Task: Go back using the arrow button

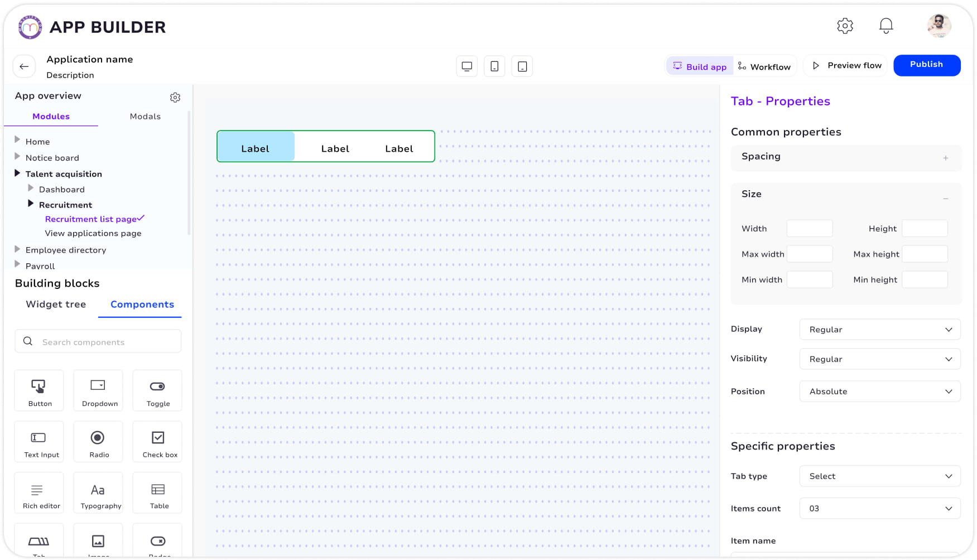Action: click(24, 66)
